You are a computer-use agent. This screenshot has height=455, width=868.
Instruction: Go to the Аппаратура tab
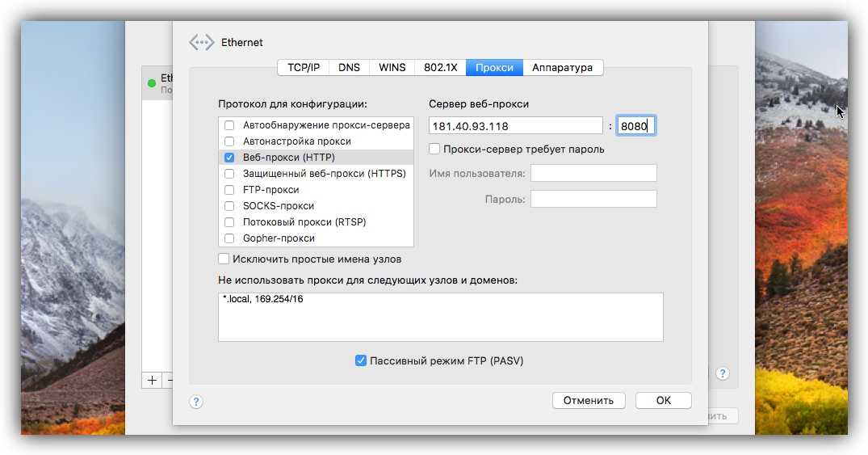point(562,68)
